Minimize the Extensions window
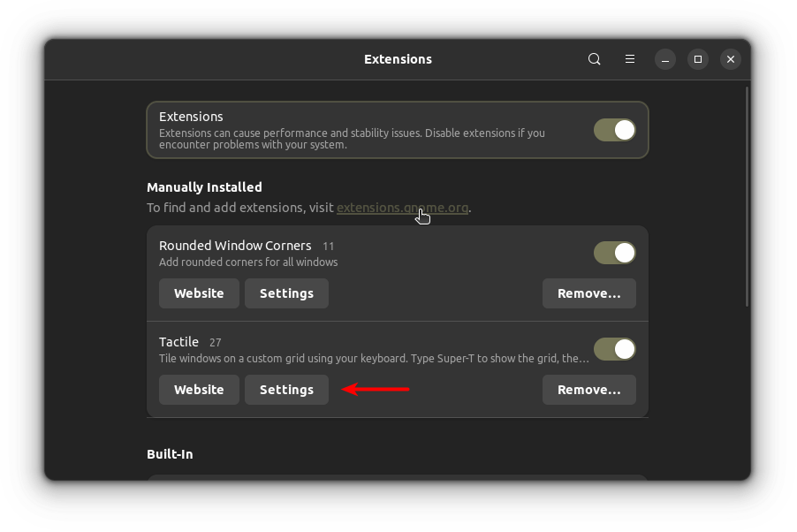 664,59
